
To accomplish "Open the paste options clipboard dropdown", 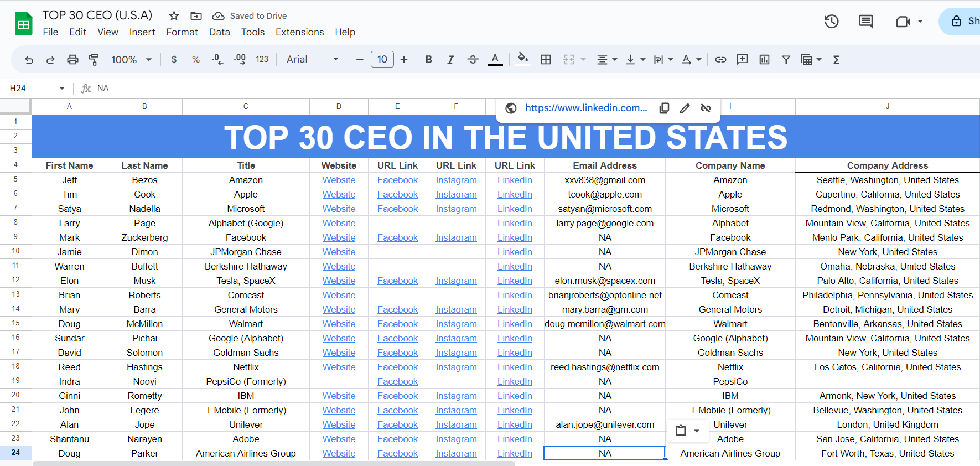I will click(x=687, y=431).
